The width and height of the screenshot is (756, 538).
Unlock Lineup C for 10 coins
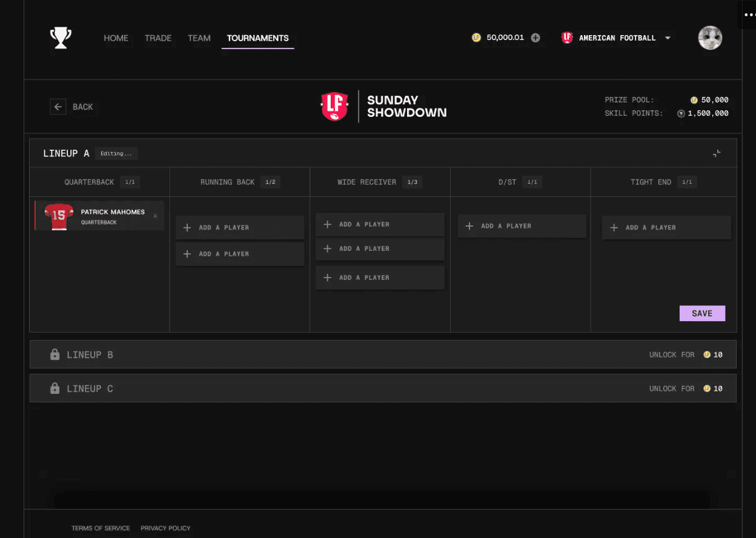[x=686, y=388]
